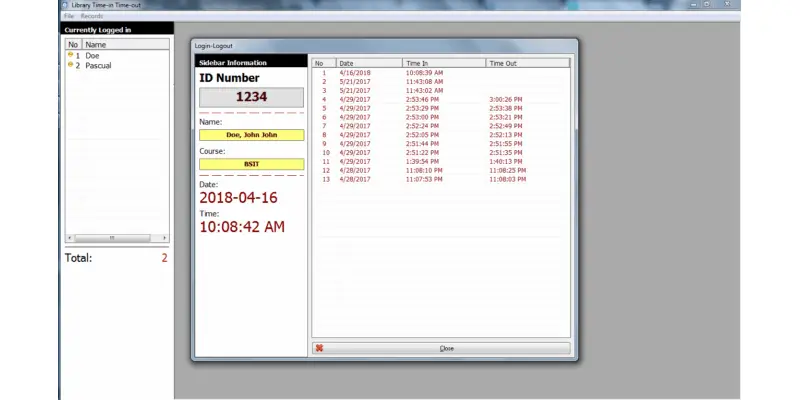This screenshot has width=800, height=400.
Task: Click the right arrow of horizontal scrollbar
Action: [164, 238]
